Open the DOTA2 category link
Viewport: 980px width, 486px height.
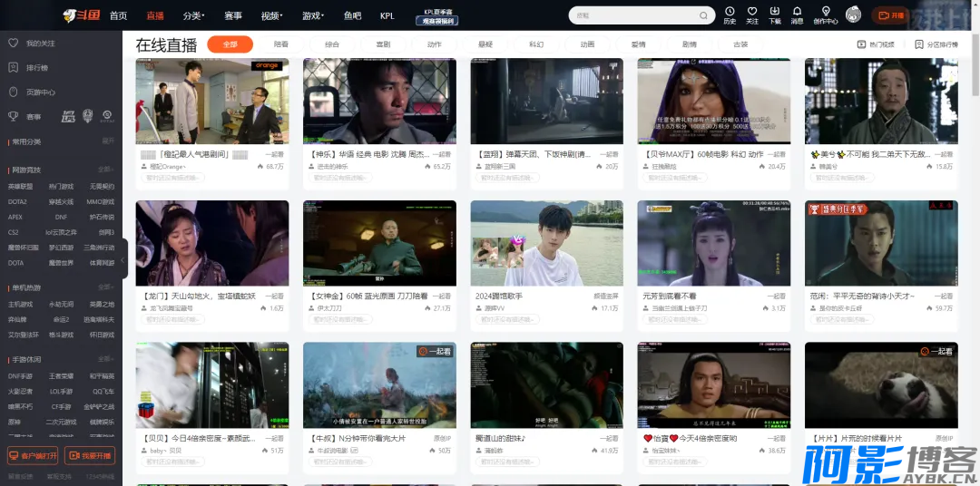[17, 202]
